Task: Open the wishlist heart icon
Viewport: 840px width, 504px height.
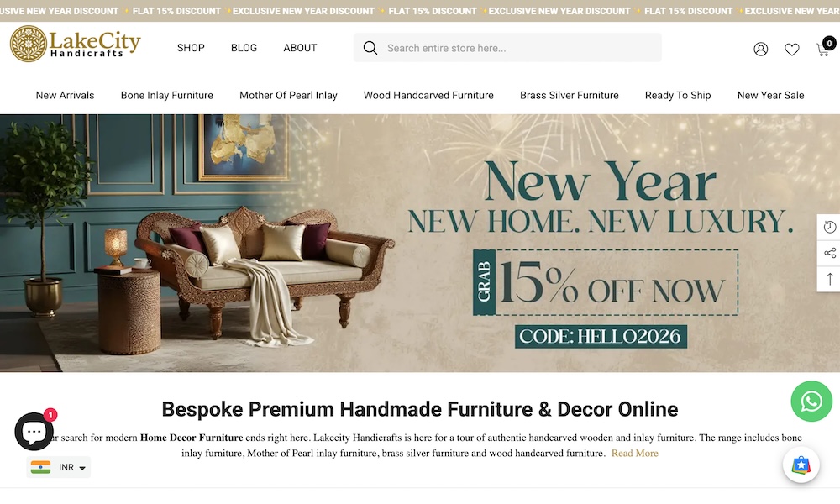Action: (792, 50)
